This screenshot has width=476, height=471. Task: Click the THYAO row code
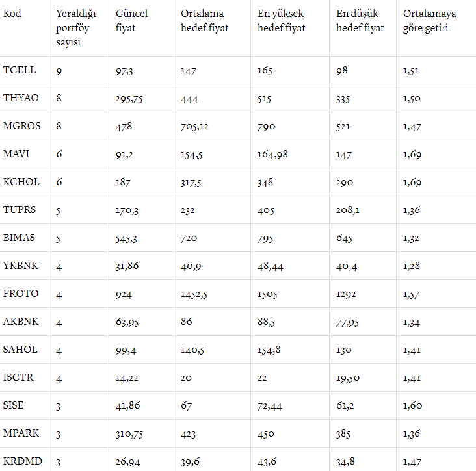(x=21, y=98)
